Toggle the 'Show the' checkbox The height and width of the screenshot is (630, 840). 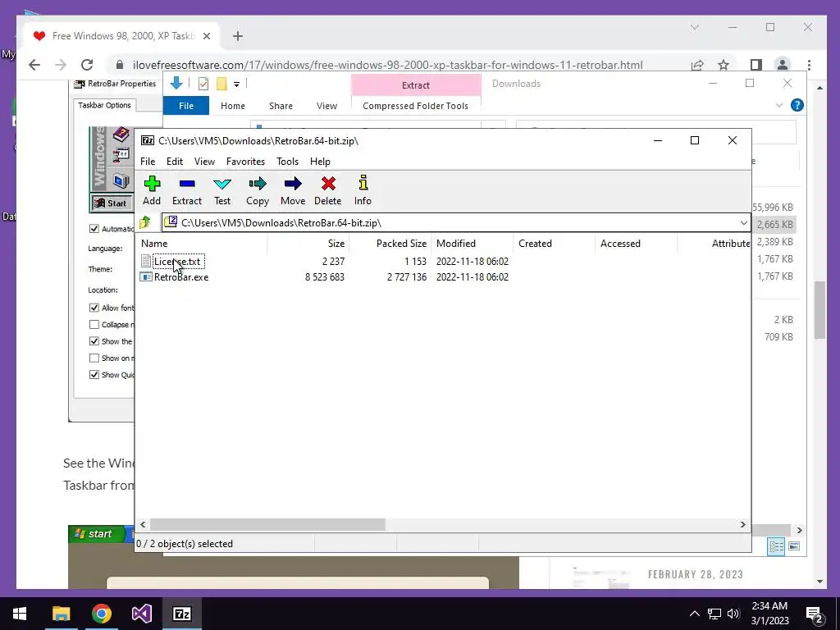[x=94, y=341]
